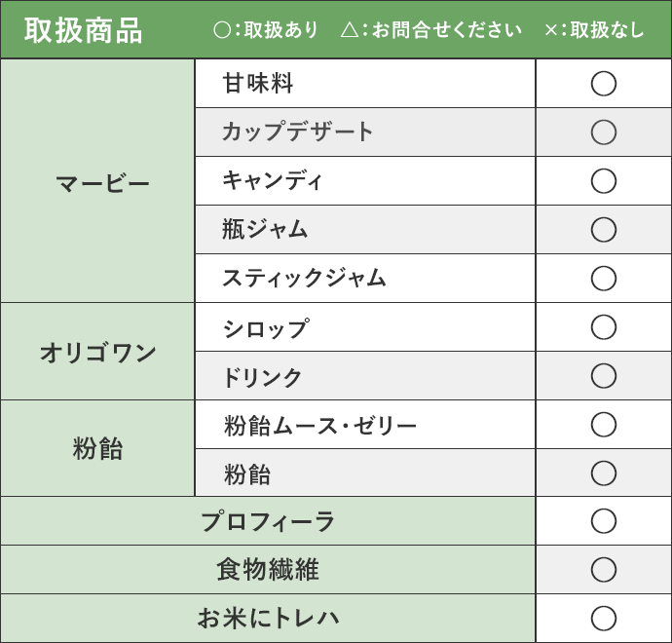This screenshot has width=672, height=643.
Task: Select the マービー category cell
Action: click(x=97, y=181)
